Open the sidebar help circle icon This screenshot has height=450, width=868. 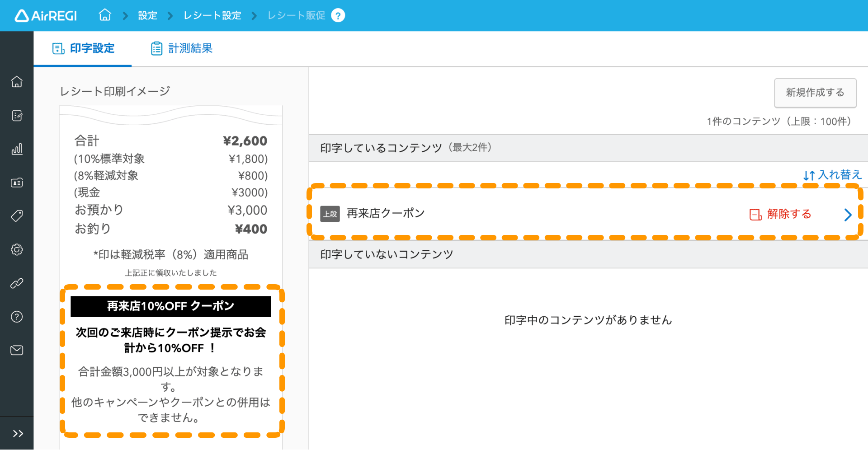(x=17, y=317)
